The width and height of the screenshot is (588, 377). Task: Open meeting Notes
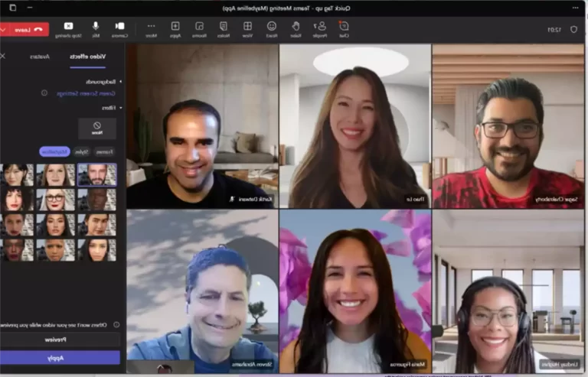pos(224,30)
